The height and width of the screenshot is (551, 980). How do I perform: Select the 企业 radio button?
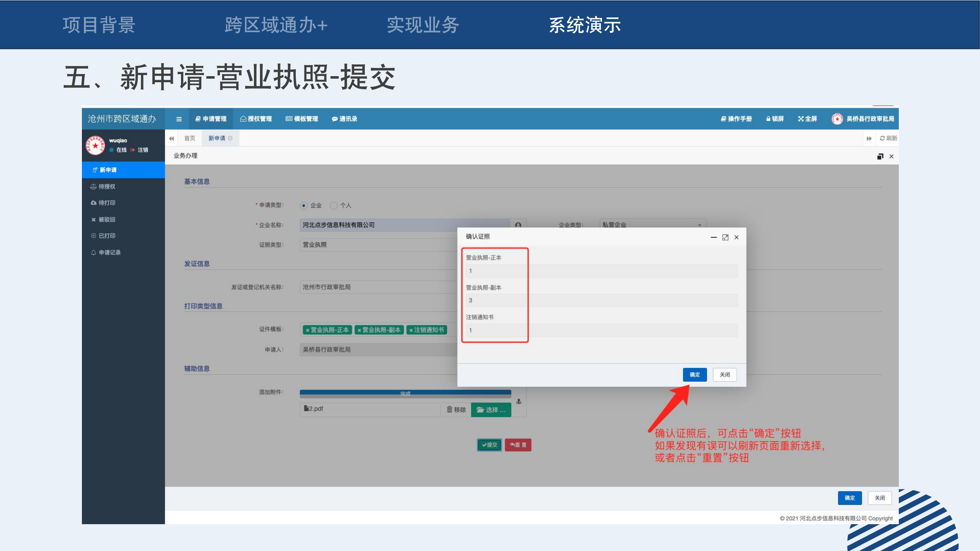point(304,206)
